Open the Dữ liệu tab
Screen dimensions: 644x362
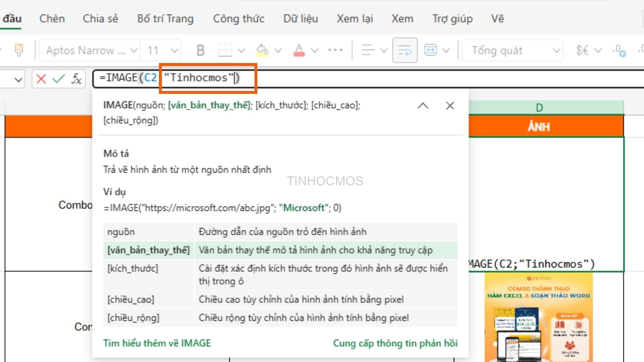(301, 19)
